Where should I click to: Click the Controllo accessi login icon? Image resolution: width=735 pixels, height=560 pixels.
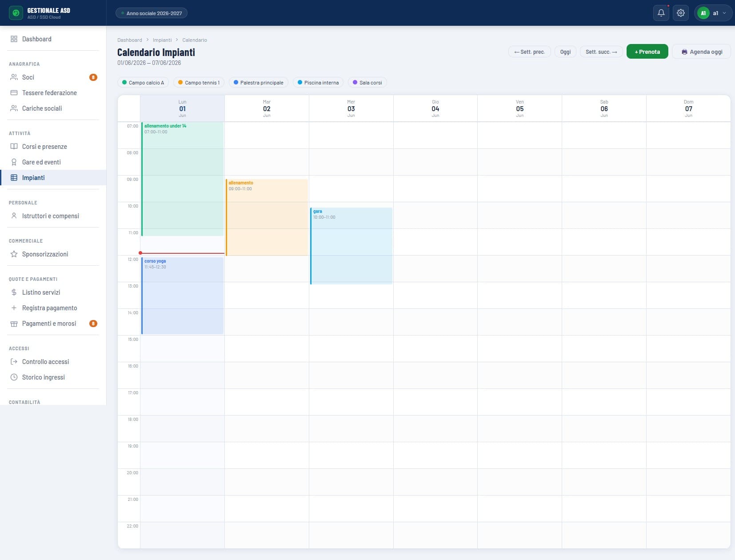(x=14, y=362)
